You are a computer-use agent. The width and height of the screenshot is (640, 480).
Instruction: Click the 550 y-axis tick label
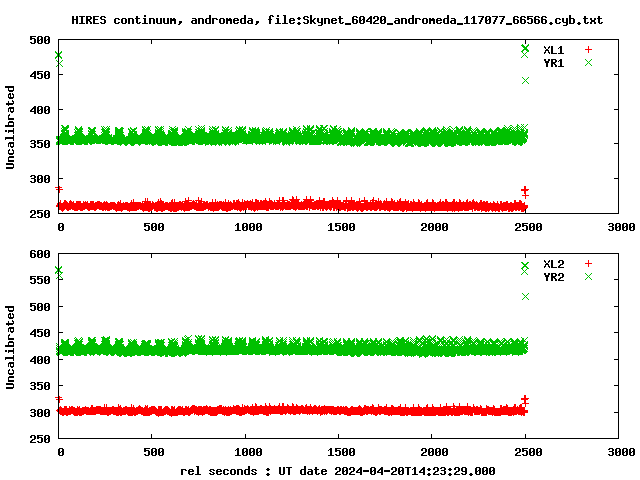(40, 280)
